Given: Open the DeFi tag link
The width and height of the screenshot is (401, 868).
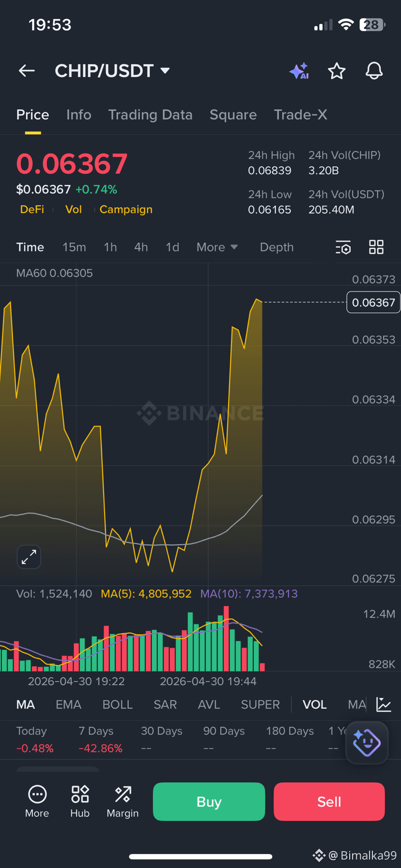Looking at the screenshot, I should tap(32, 210).
